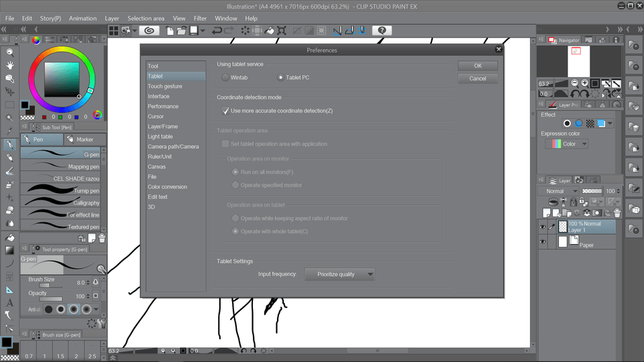Select Operate specified monitor option
Viewport: 644px width, 362px height.
coord(235,185)
